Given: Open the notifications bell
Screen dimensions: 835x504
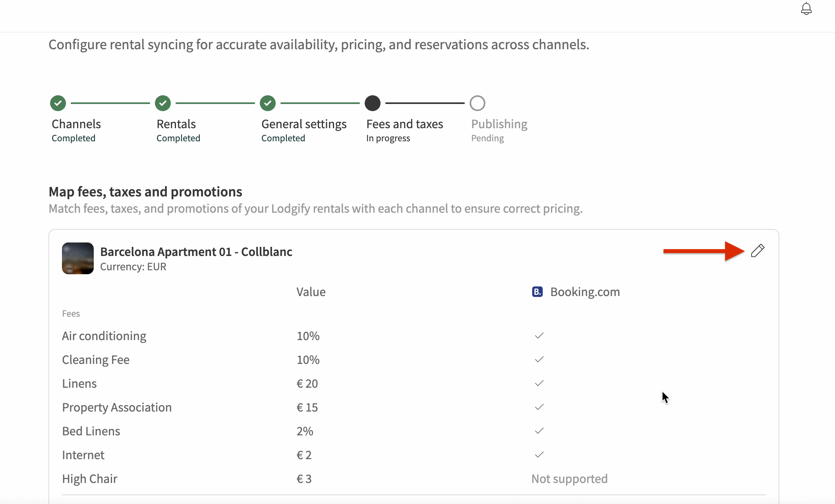Looking at the screenshot, I should tap(806, 9).
